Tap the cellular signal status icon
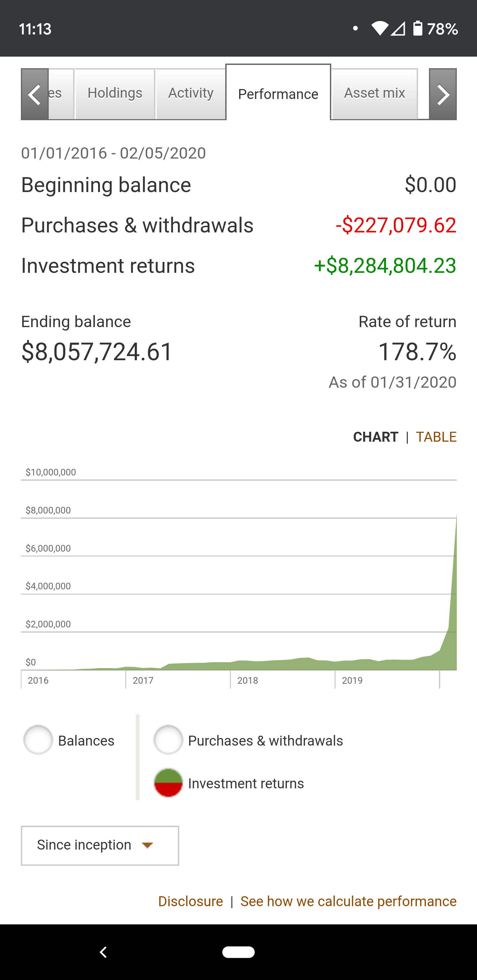The image size is (477, 980). (x=398, y=28)
